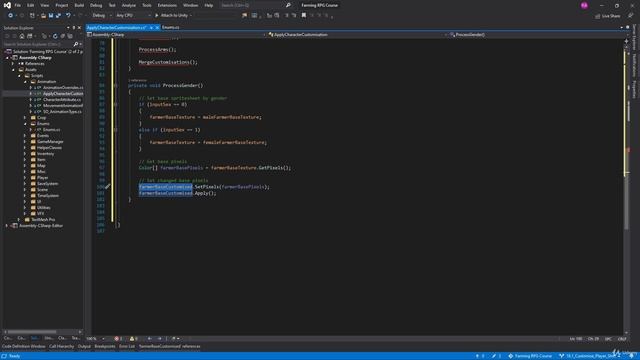Collapse the Animation folder

[x=25, y=82]
